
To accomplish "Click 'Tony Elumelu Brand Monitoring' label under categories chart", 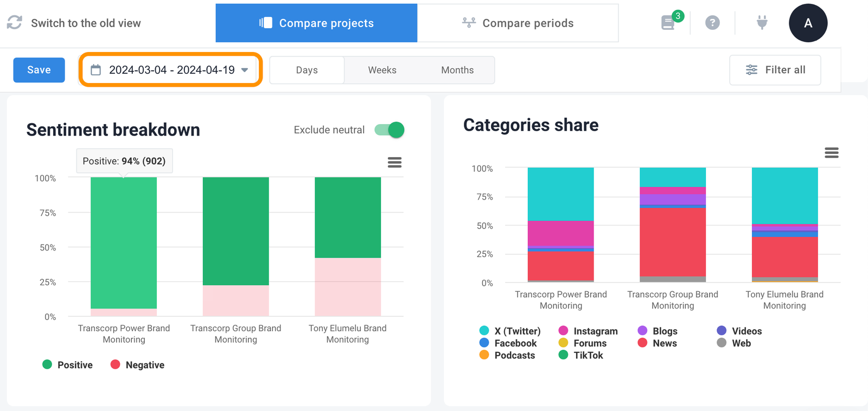I will [x=784, y=300].
